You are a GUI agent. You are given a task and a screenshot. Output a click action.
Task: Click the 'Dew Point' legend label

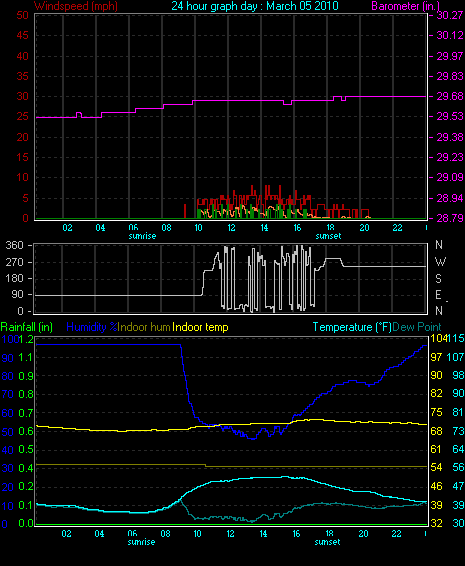click(x=417, y=327)
